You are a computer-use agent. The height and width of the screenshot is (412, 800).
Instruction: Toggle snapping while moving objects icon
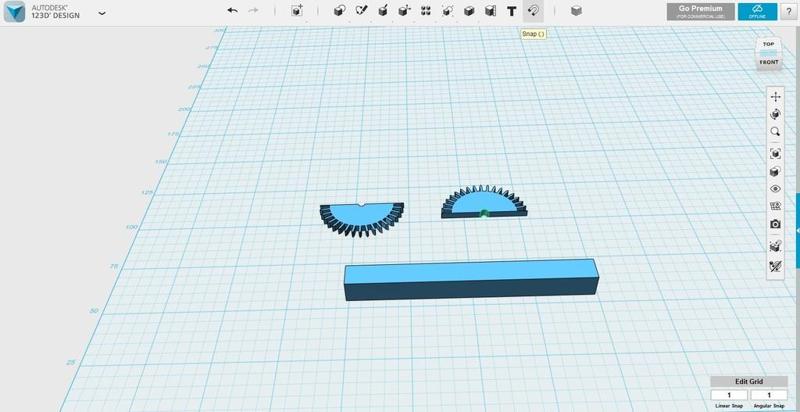pyautogui.click(x=776, y=246)
